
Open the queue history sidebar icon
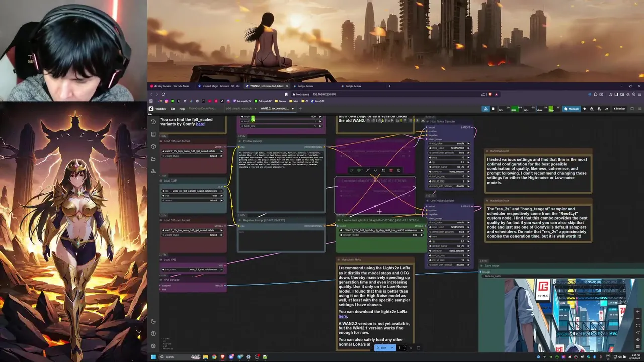[153, 122]
